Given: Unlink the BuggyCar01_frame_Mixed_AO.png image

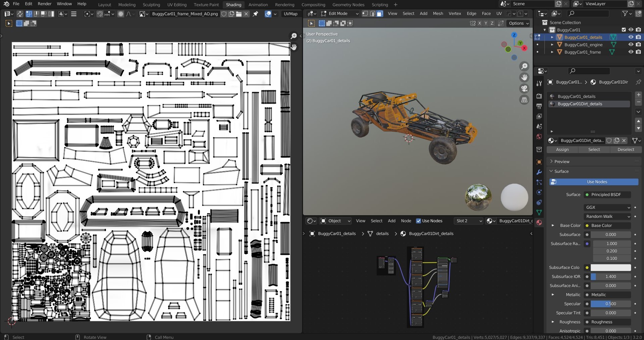Looking at the screenshot, I should point(246,14).
